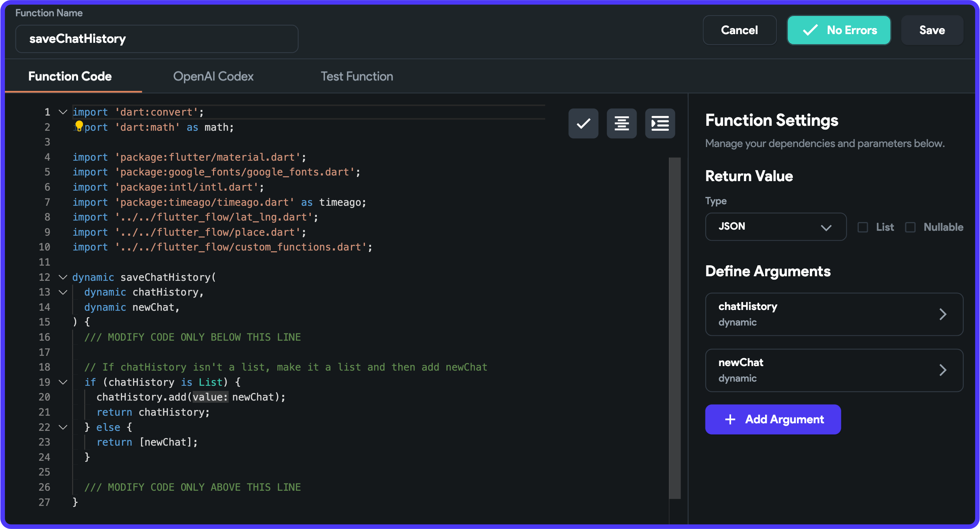Click the checkmark inside the No Errors badge
This screenshot has height=529, width=980.
click(x=811, y=30)
